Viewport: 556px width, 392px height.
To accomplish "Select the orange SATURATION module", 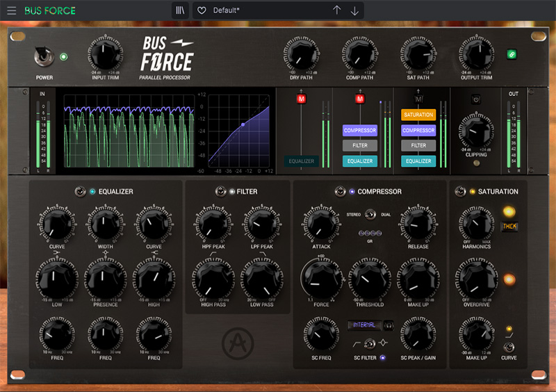I will click(418, 115).
